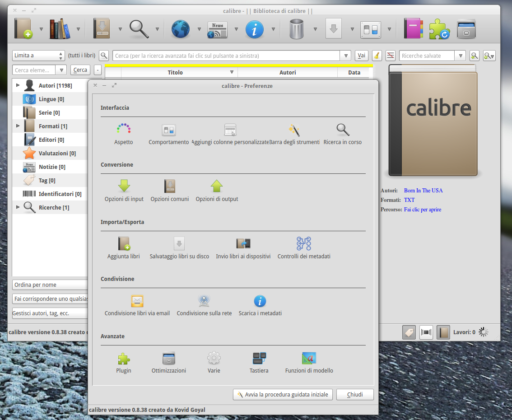Click the trash can remove books icon
This screenshot has width=512, height=420.
297,29
